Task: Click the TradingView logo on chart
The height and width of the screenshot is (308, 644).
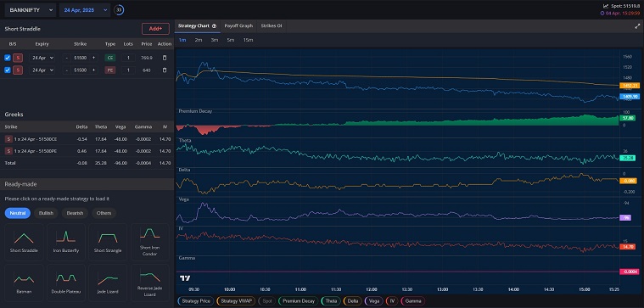Action: 185,278
